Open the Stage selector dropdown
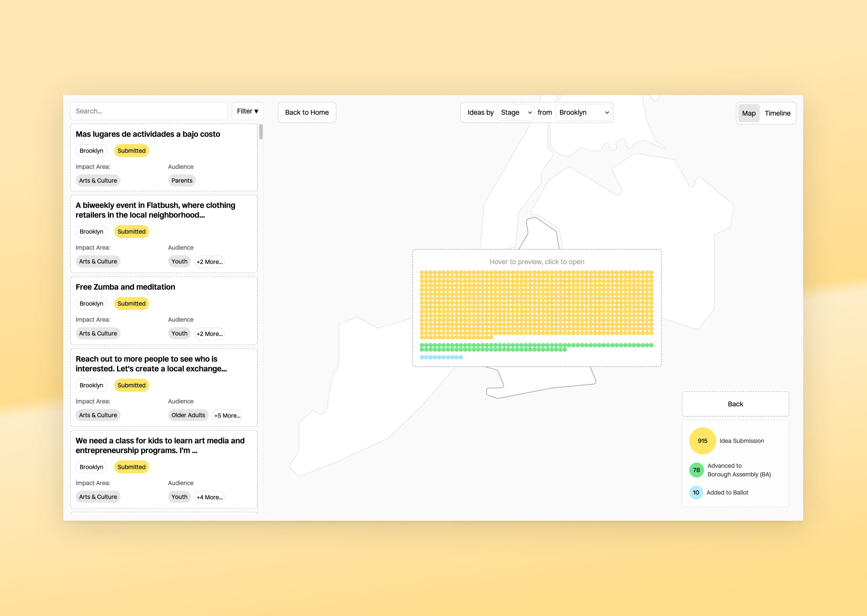This screenshot has width=867, height=616. [515, 112]
